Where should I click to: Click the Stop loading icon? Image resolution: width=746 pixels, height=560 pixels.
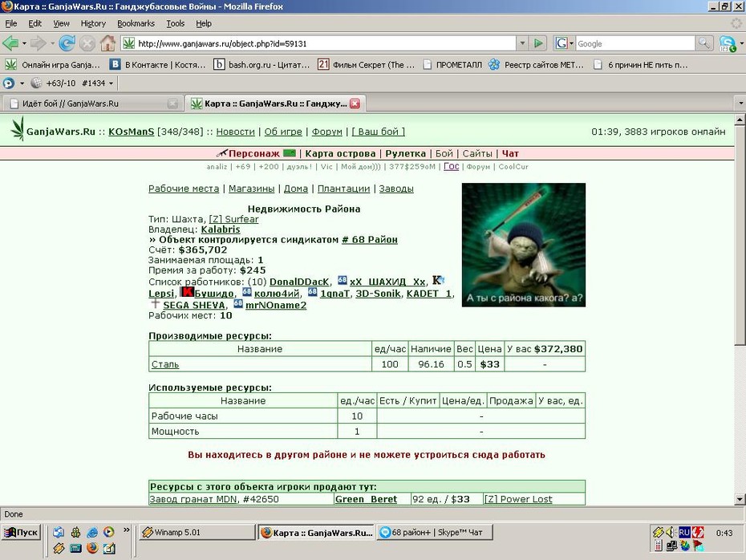click(87, 43)
